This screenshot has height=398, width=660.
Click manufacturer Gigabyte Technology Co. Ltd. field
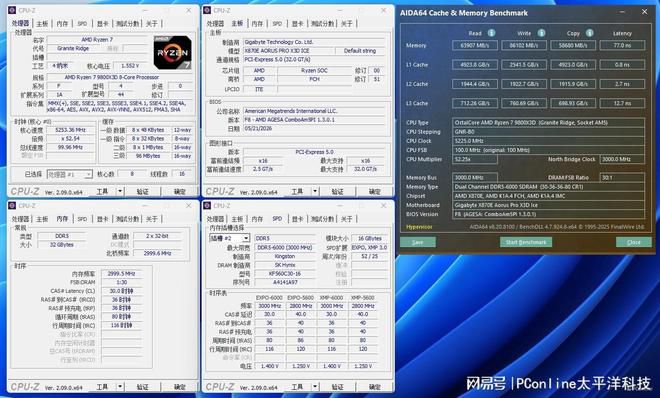(314, 42)
